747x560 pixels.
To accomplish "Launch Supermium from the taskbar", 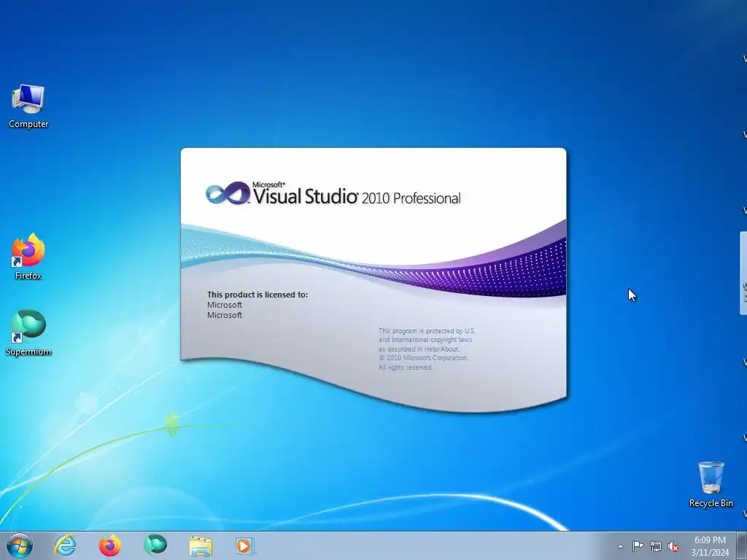I will [x=155, y=545].
